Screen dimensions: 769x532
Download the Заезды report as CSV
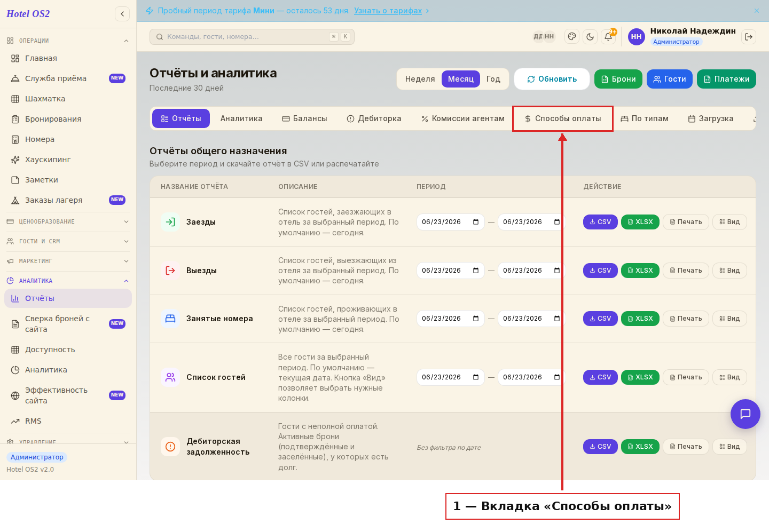coord(600,222)
